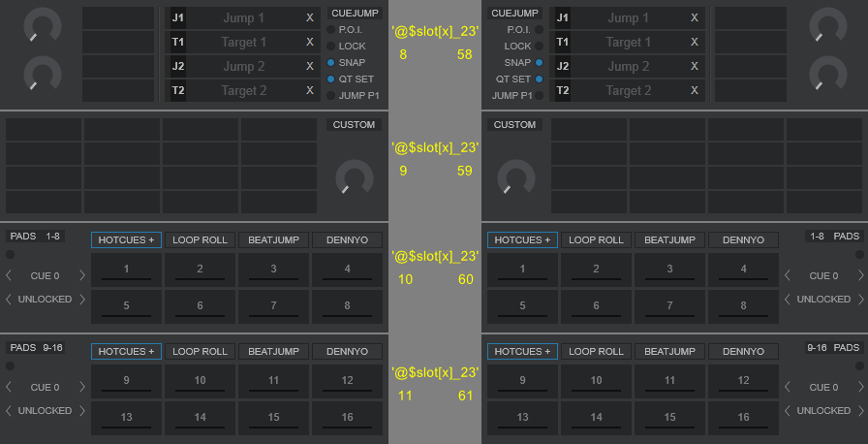Click left arrow next to UNLOCKED in left PADS 9-16
This screenshot has height=444, width=868.
pyautogui.click(x=10, y=411)
